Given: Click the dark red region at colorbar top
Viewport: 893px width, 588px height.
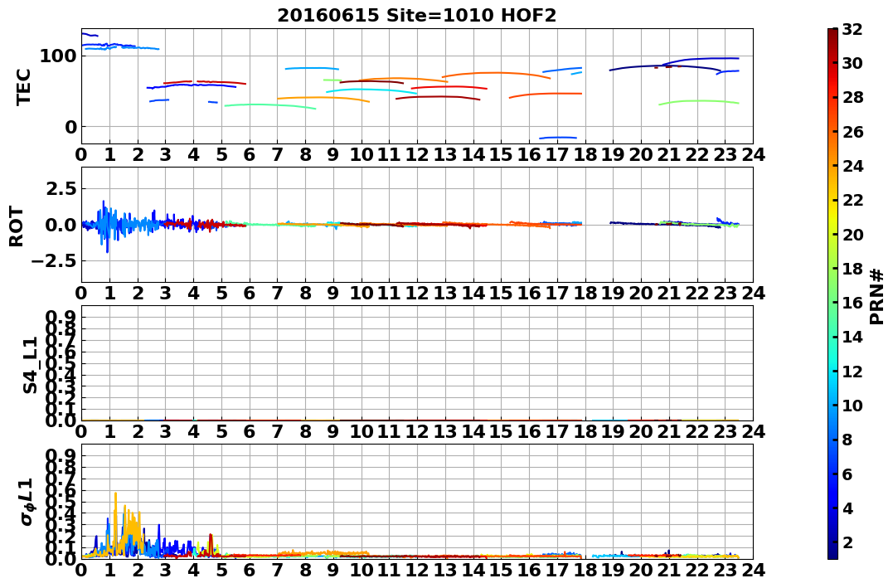Looking at the screenshot, I should pos(832,36).
